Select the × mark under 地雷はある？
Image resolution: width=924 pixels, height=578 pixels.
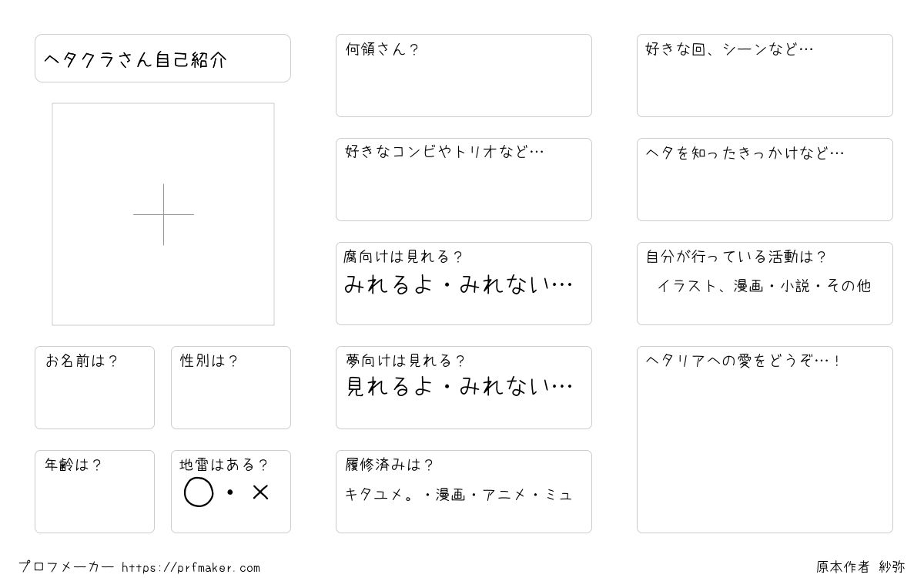tap(260, 492)
